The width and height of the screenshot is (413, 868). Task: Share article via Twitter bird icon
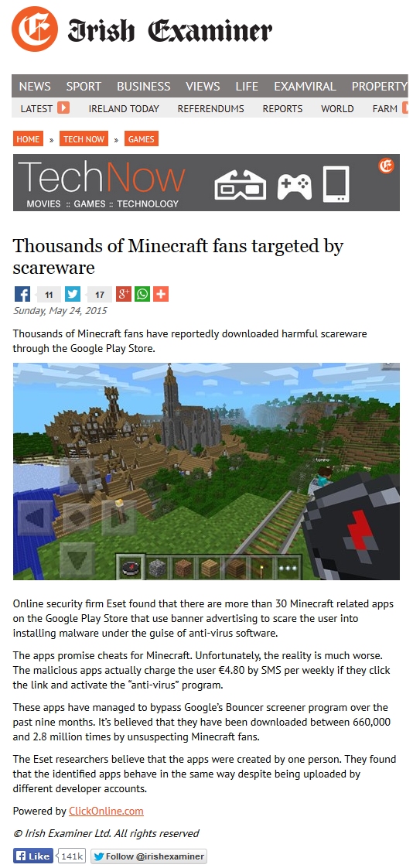(73, 294)
